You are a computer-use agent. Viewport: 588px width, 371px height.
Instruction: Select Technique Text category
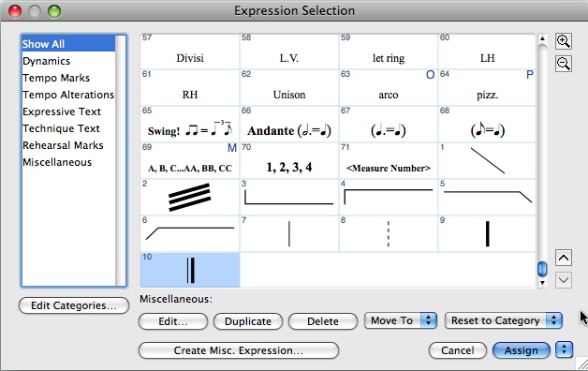point(61,128)
